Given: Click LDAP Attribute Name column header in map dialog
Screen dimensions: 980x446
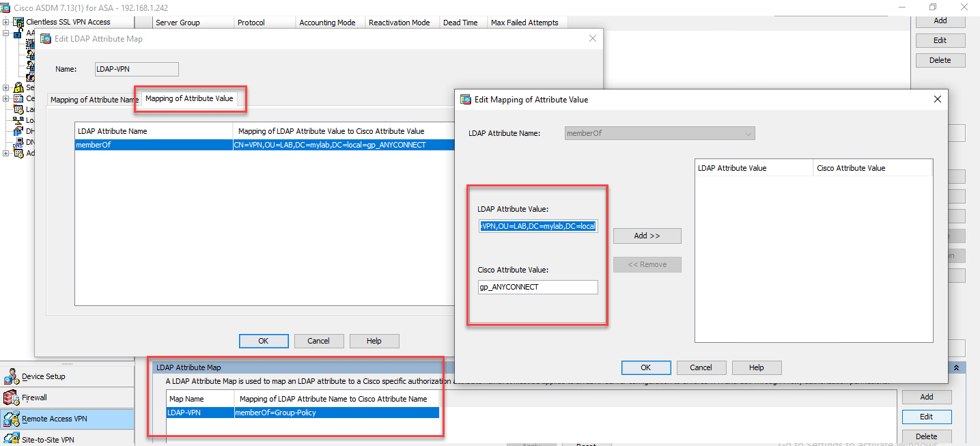Looking at the screenshot, I should coord(154,131).
